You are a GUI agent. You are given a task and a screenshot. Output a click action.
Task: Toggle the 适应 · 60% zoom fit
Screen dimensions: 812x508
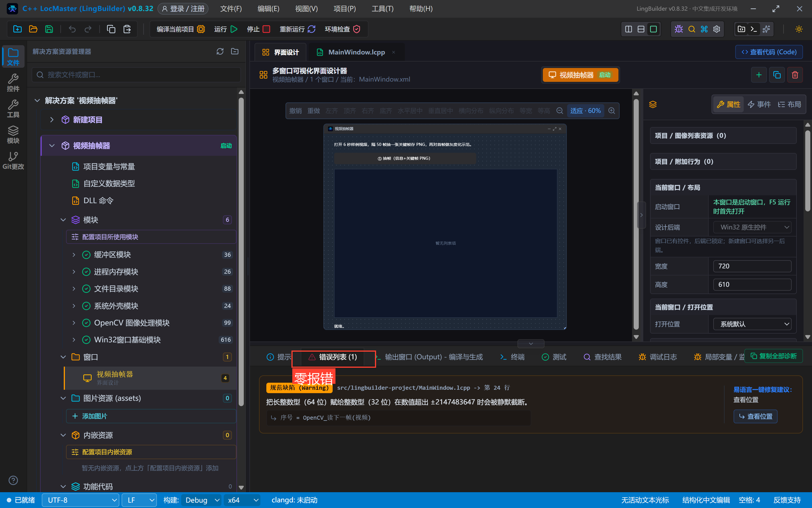[x=585, y=111]
